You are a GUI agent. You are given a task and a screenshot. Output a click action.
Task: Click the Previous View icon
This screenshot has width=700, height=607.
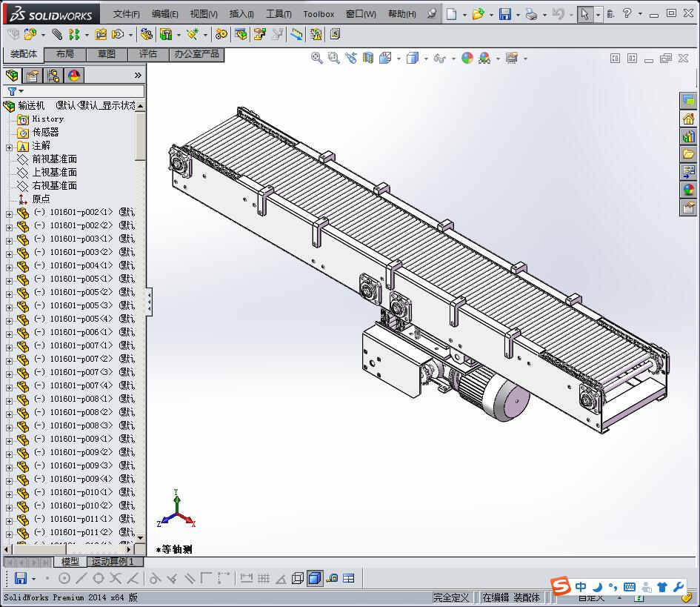tap(351, 58)
